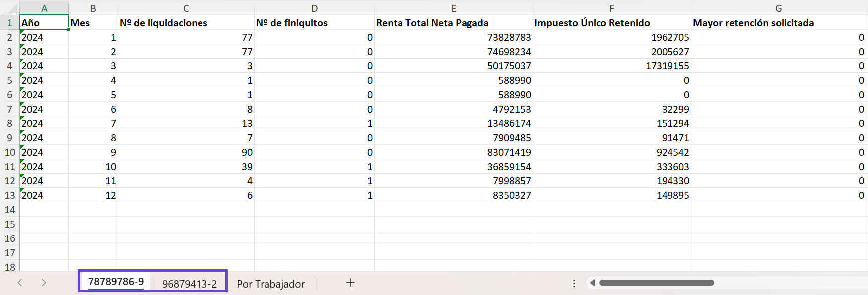This screenshot has width=868, height=295.
Task: Switch to the 96879413-2 sheet tab
Action: [190, 284]
